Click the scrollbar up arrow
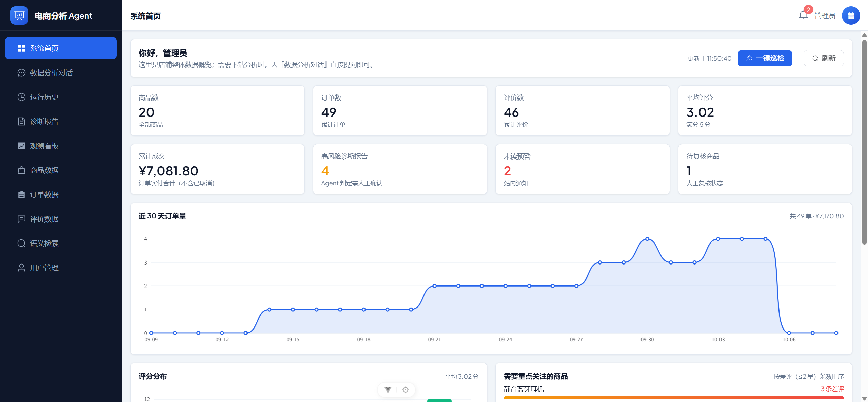Image resolution: width=868 pixels, height=402 pixels. 864,35
